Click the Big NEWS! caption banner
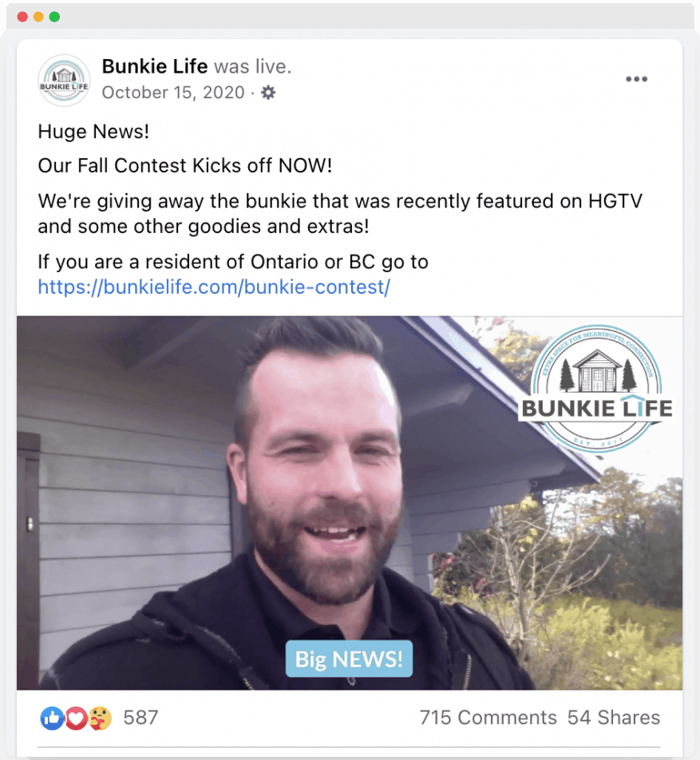The height and width of the screenshot is (760, 700). [349, 659]
